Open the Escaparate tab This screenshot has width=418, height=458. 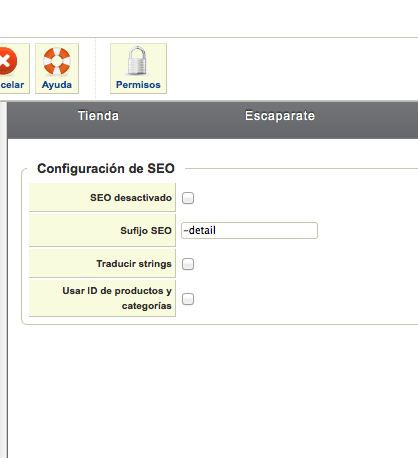click(280, 116)
